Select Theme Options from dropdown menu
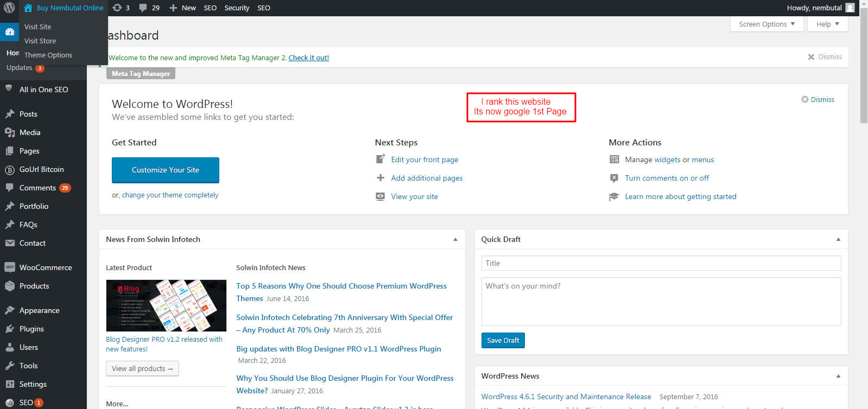Screen dimensions: 868x409 [x=48, y=55]
